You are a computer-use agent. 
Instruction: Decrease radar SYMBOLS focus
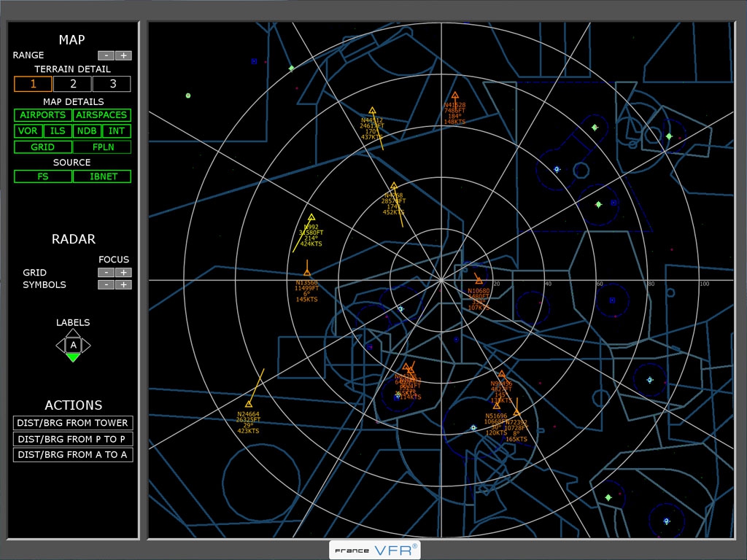pos(106,285)
